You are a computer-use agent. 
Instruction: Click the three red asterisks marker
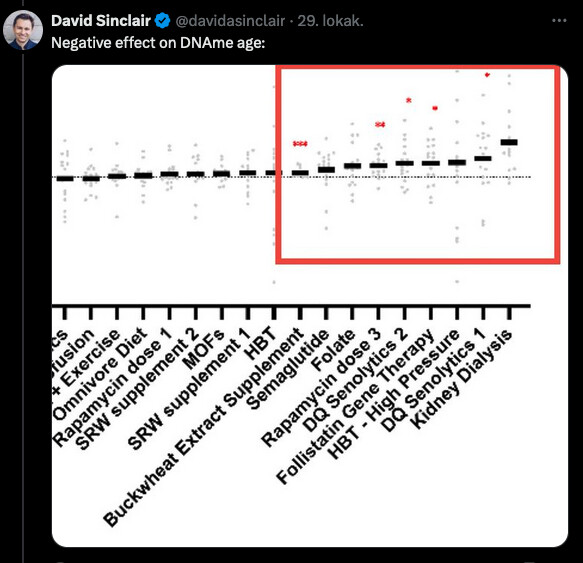(300, 144)
